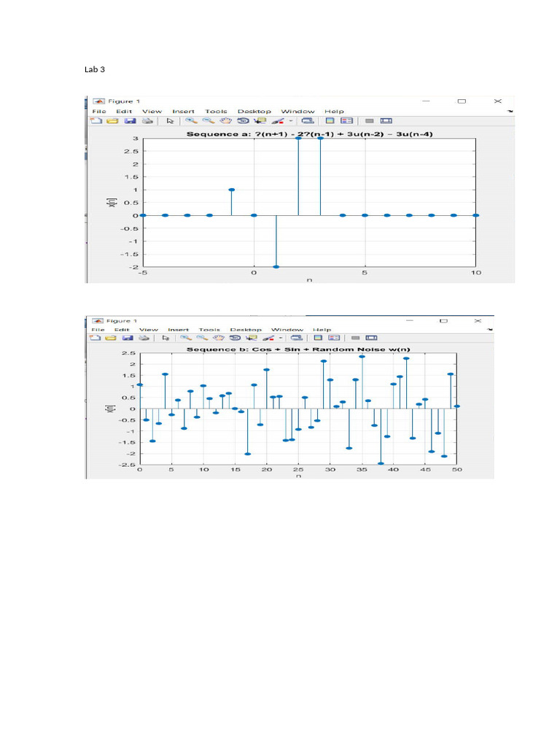Open Help menu in Sequence b figure
Image resolution: width=560 pixels, height=747 pixels.
tap(322, 330)
